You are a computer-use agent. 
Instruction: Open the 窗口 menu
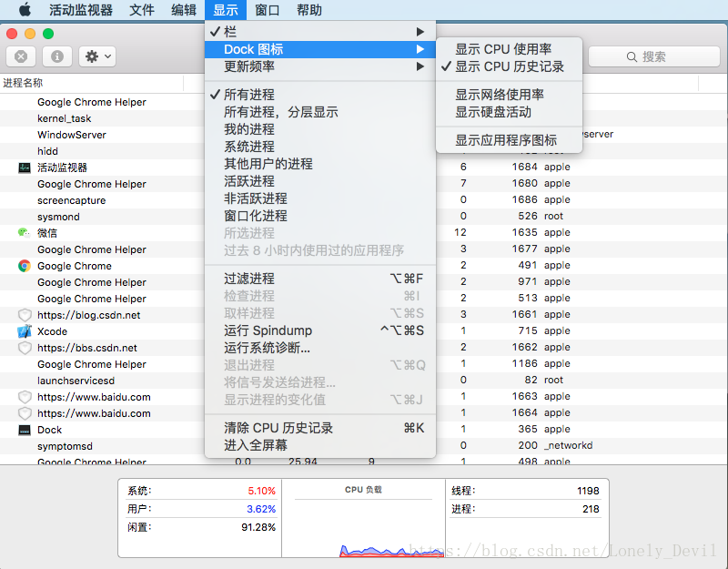[268, 10]
